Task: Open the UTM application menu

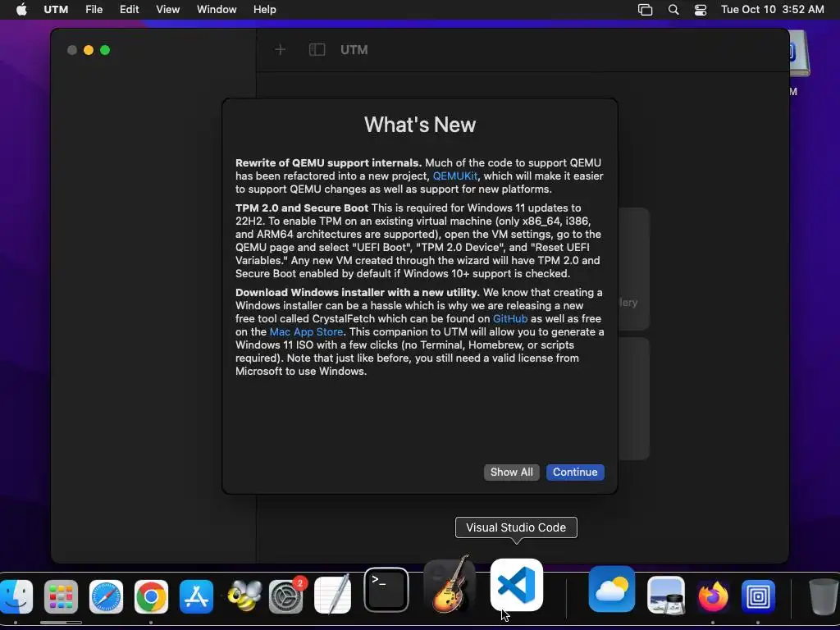Action: tap(56, 10)
